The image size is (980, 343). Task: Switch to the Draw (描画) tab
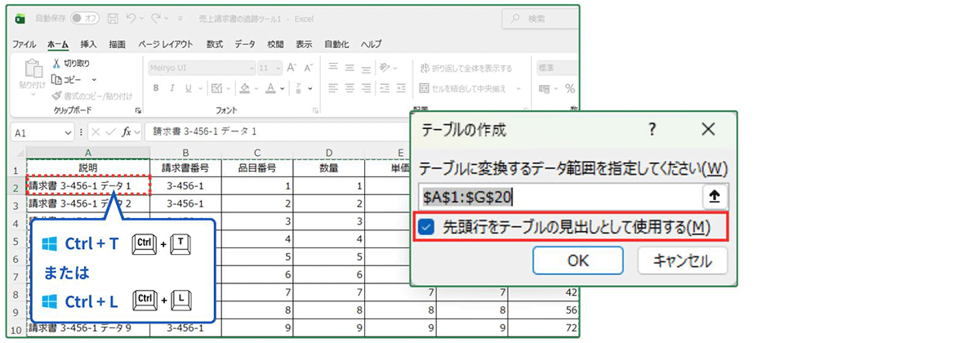point(116,44)
